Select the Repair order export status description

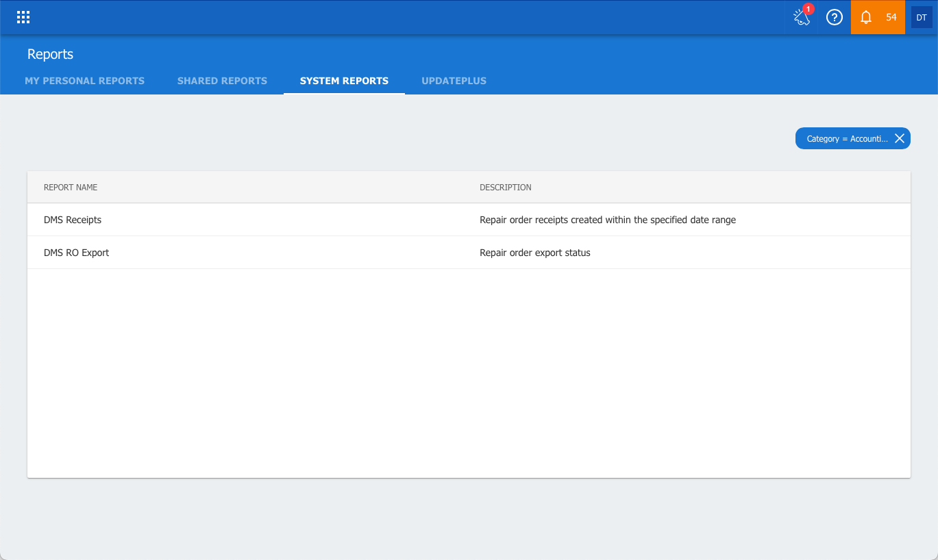(x=534, y=253)
